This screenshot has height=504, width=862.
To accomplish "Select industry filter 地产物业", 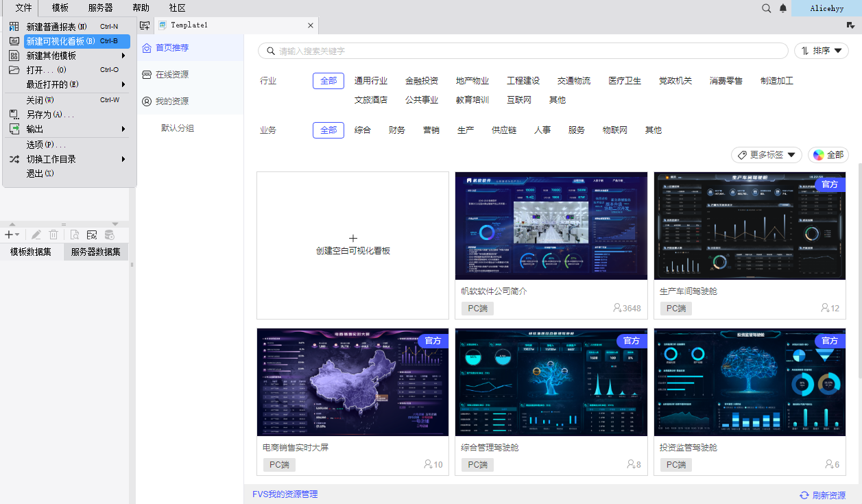I will pyautogui.click(x=472, y=81).
